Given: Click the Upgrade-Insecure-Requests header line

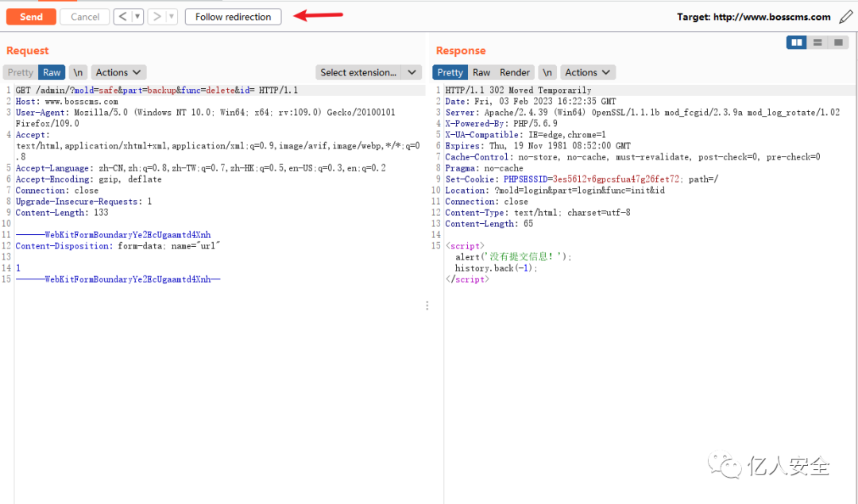Looking at the screenshot, I should [83, 202].
